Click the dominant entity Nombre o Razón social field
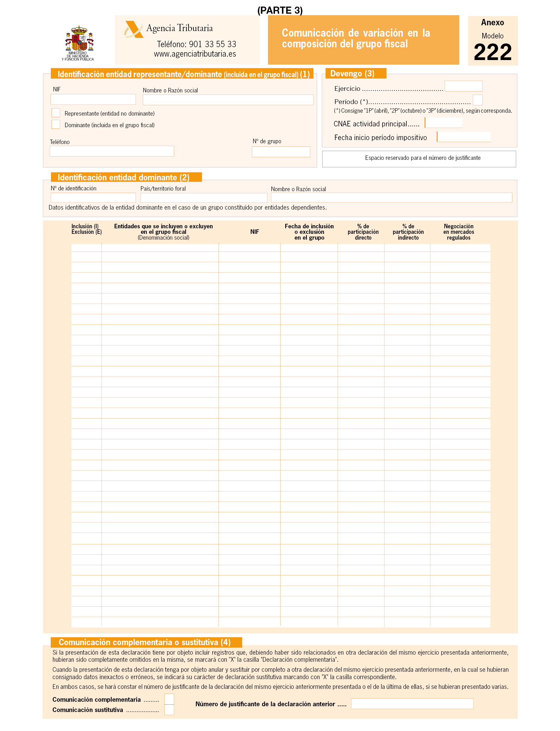The width and height of the screenshot is (560, 731). point(391,197)
